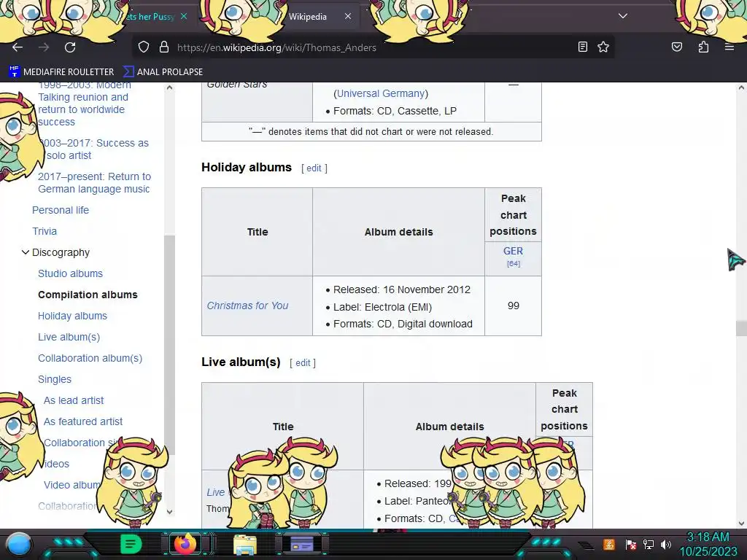Bookmark this page with the star
The image size is (747, 560).
603,47
